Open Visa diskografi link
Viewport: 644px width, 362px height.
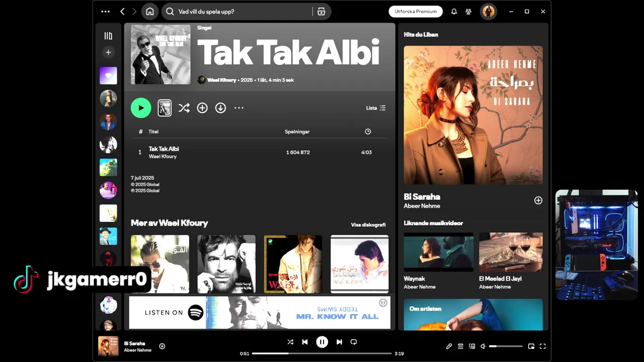tap(368, 225)
